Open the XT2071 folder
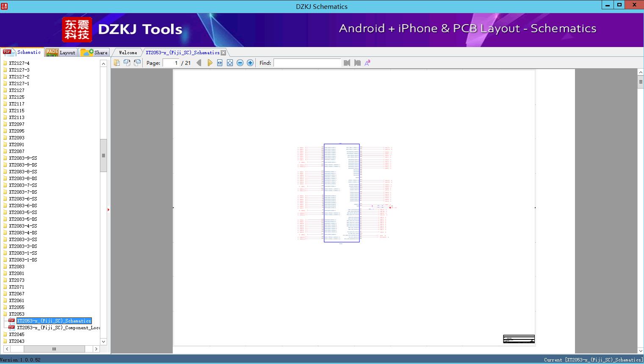Image resolution: width=644 pixels, height=364 pixels. click(17, 287)
